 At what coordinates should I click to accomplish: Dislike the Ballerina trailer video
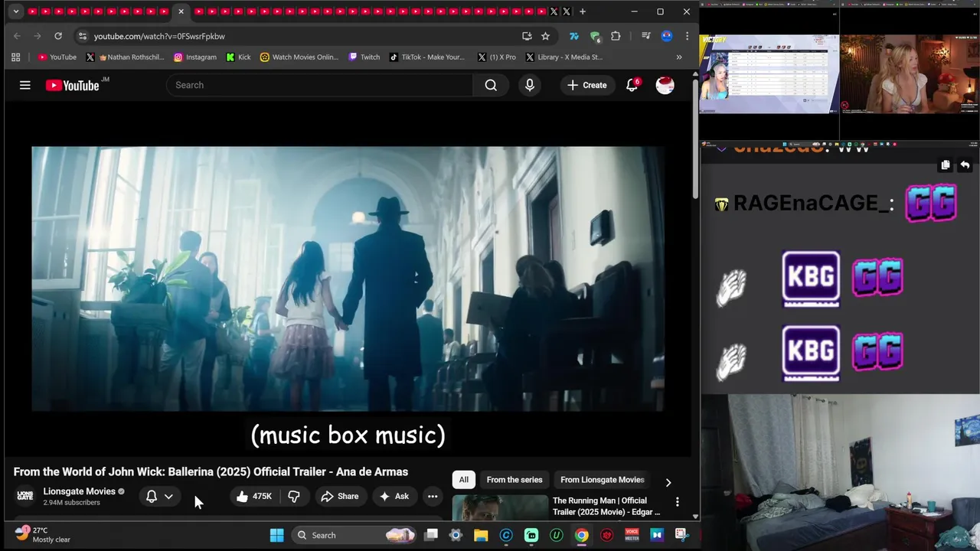coord(294,496)
